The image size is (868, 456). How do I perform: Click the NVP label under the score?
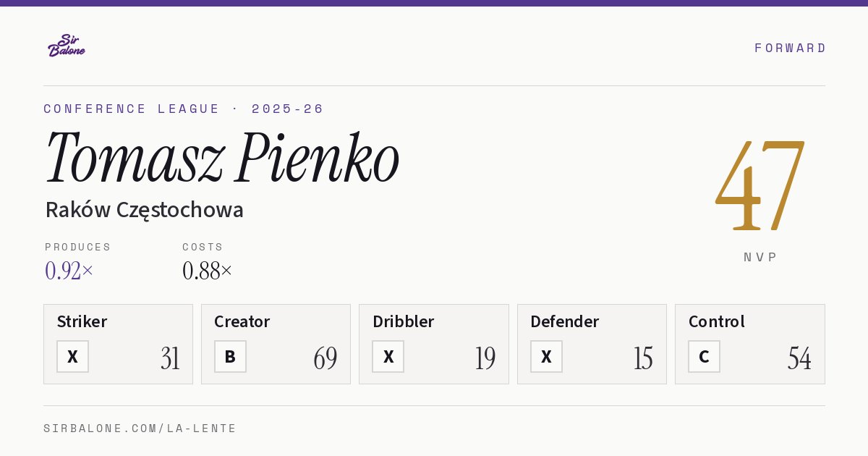760,257
